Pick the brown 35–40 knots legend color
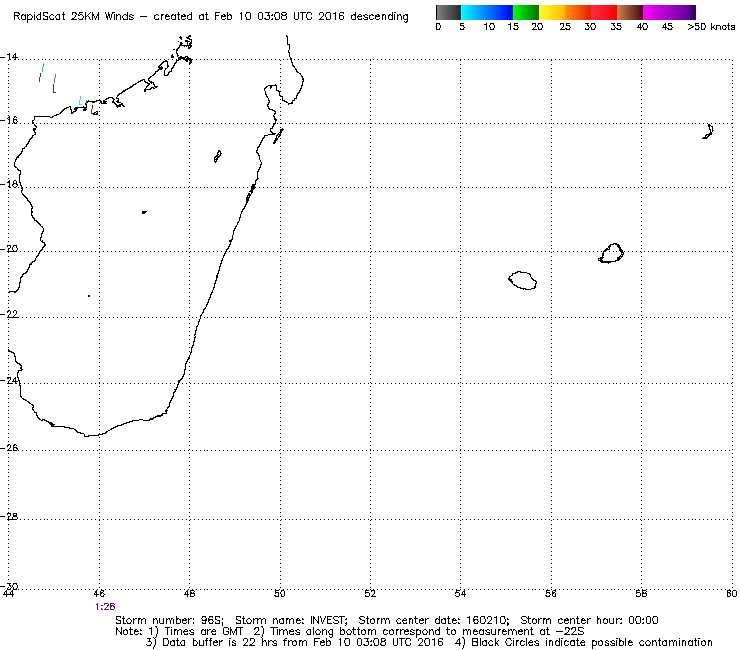The width and height of the screenshot is (740, 650). tap(630, 12)
